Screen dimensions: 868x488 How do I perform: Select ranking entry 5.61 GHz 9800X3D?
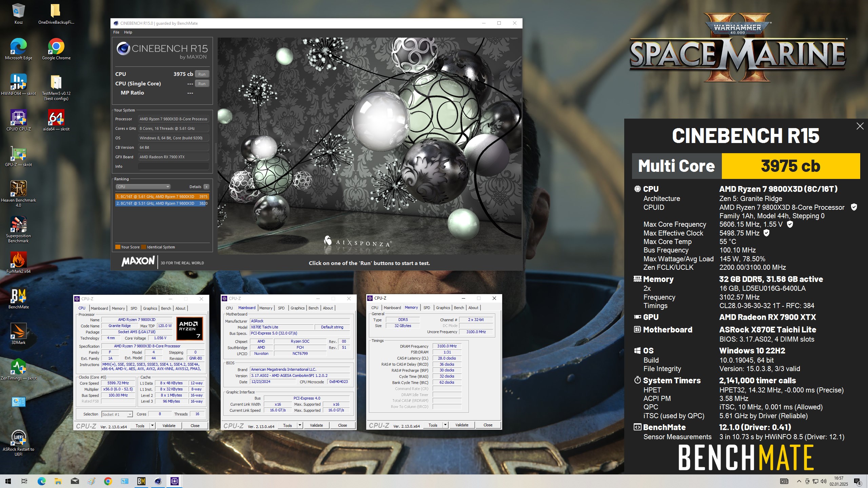click(162, 197)
